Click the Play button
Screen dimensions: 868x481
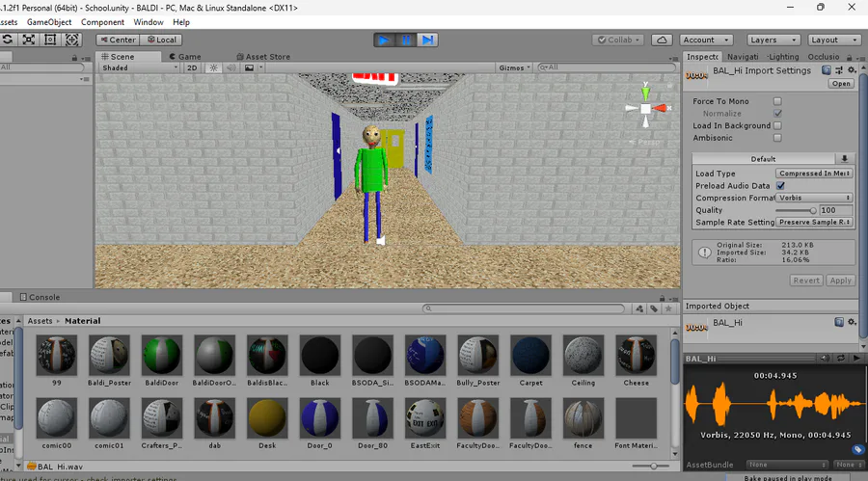(x=384, y=40)
